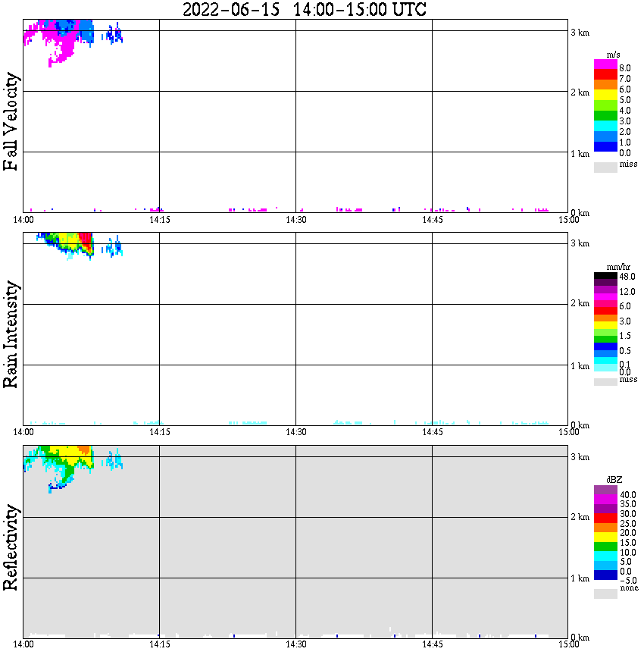Click the '2 km' height label of the Rain Intensity panel

click(580, 303)
